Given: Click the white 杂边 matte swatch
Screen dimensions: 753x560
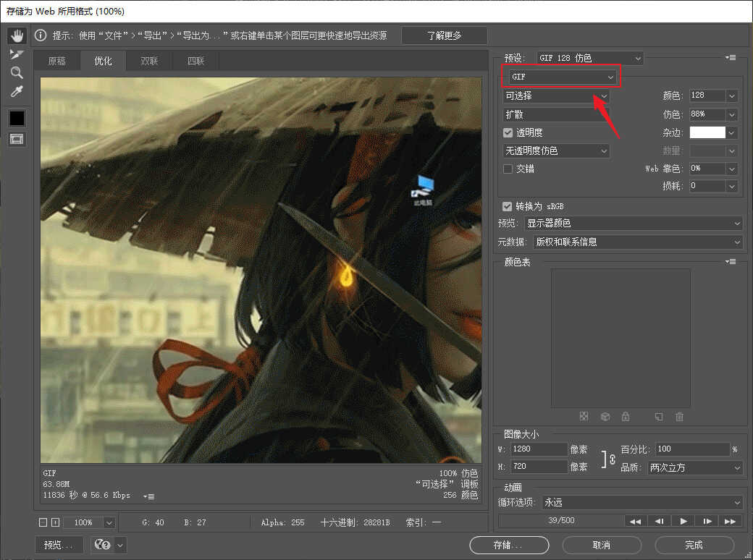Looking at the screenshot, I should [x=707, y=132].
